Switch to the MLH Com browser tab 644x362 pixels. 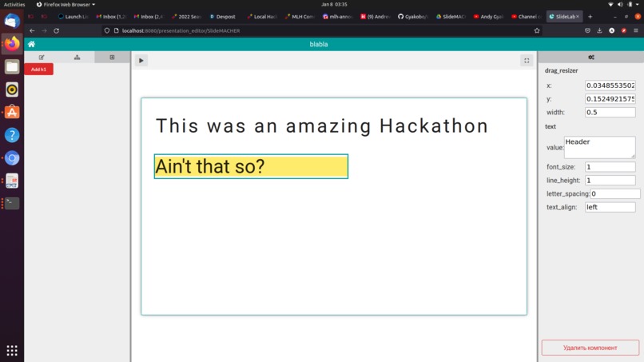pyautogui.click(x=299, y=17)
